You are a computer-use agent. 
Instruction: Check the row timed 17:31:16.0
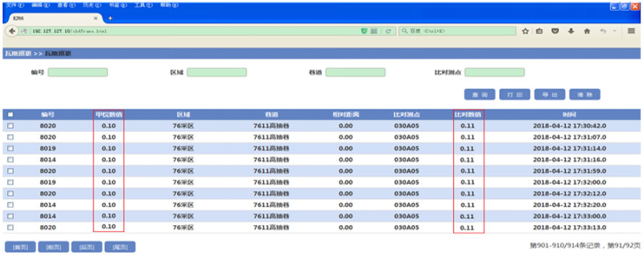tap(10, 159)
